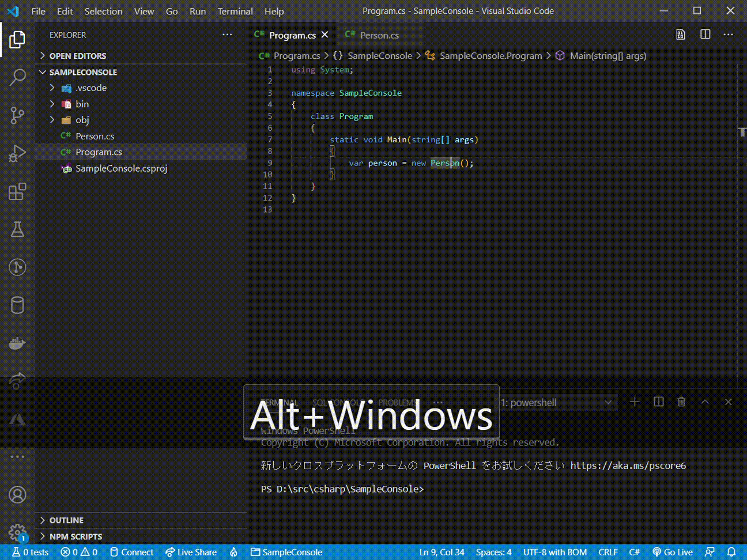Screen dimensions: 747x560
Task: Change indentation via Spaces: 4
Action: pyautogui.click(x=493, y=552)
